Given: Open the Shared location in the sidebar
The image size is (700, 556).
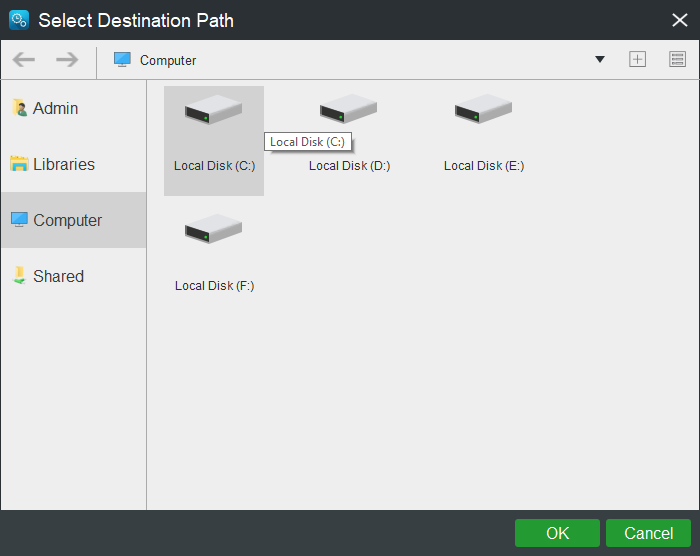Looking at the screenshot, I should [x=58, y=276].
